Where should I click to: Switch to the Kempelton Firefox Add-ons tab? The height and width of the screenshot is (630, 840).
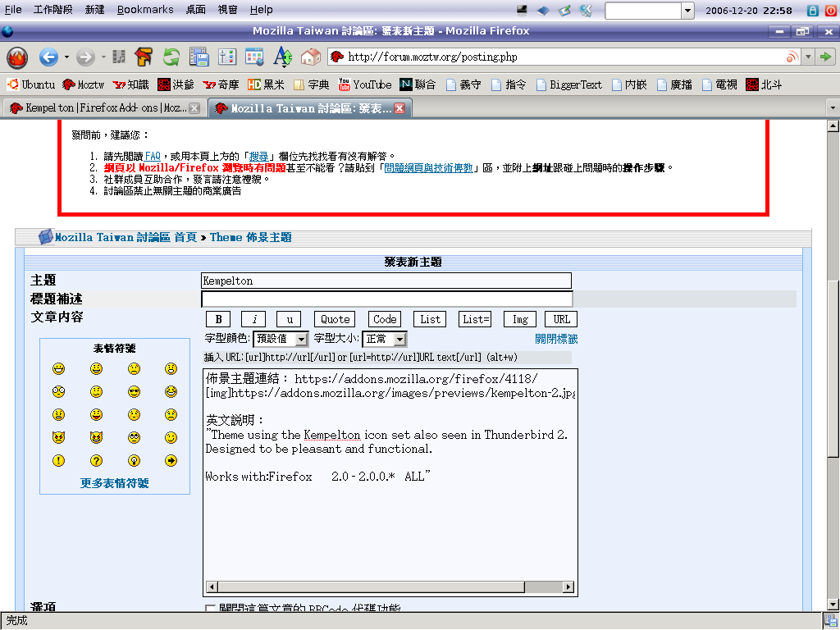click(x=104, y=107)
